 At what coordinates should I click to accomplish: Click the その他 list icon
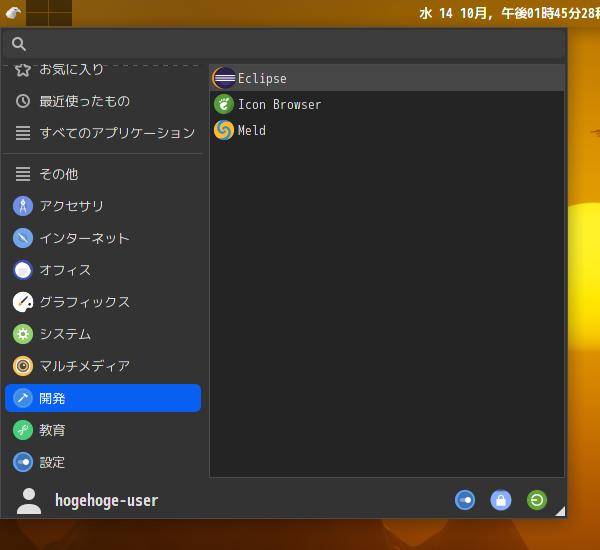click(x=23, y=174)
